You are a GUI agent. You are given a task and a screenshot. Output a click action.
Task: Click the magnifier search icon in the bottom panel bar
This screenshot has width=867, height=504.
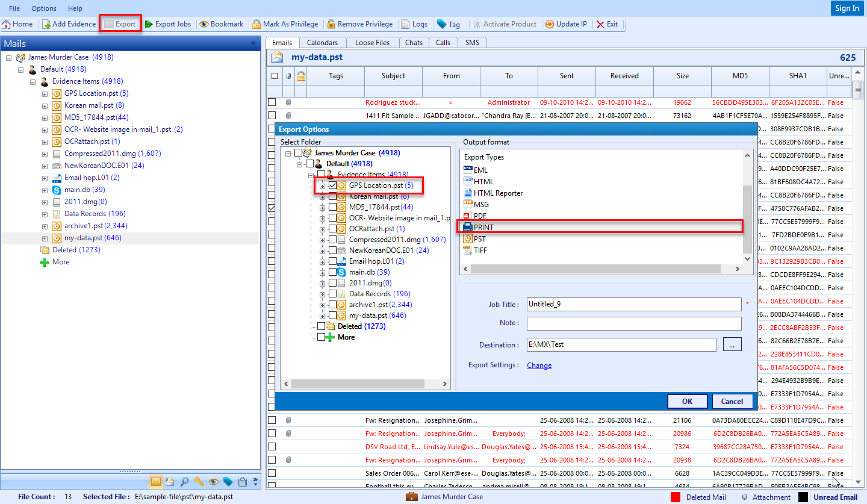(184, 482)
